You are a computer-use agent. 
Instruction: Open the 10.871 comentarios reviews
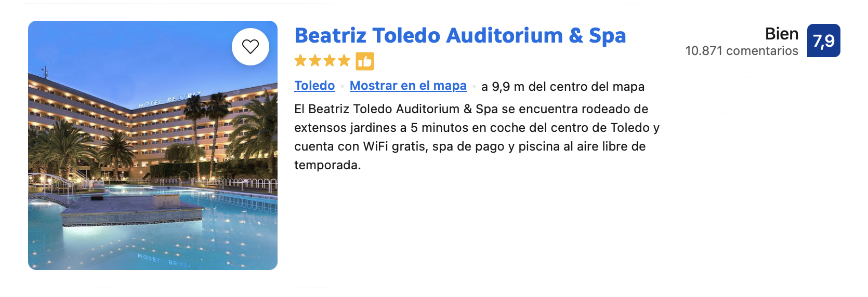(x=741, y=51)
